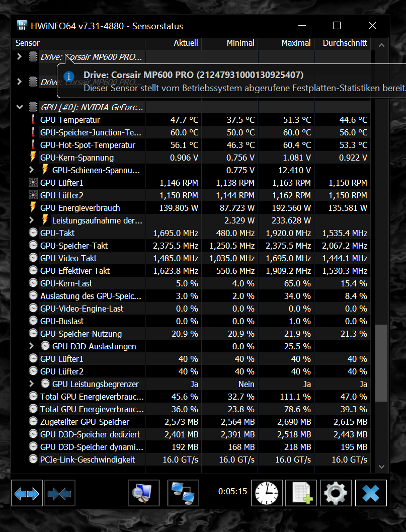Screen dimensions: 406x532
Task: Select the GPU-Speicher-Junction-Te... row label
Action: click(91, 132)
